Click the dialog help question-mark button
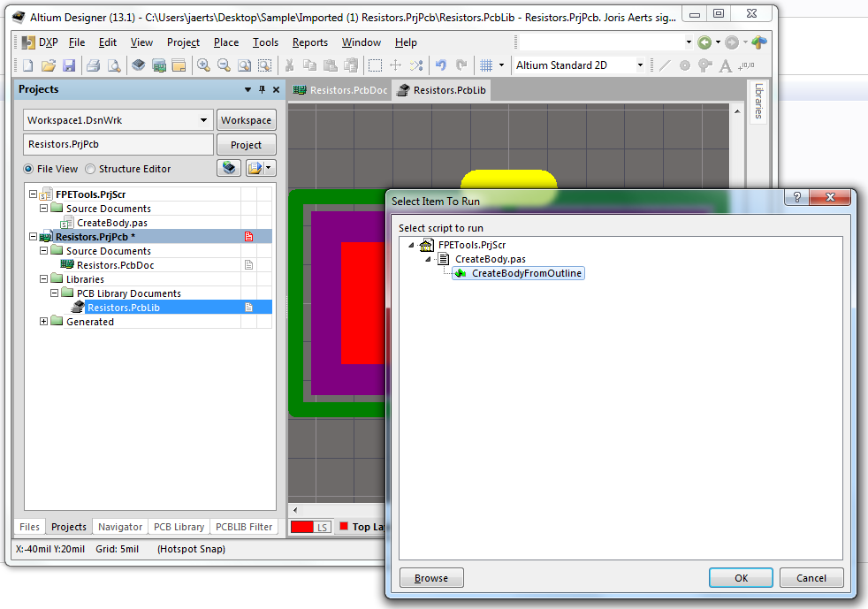This screenshot has height=609, width=868. pos(797,197)
